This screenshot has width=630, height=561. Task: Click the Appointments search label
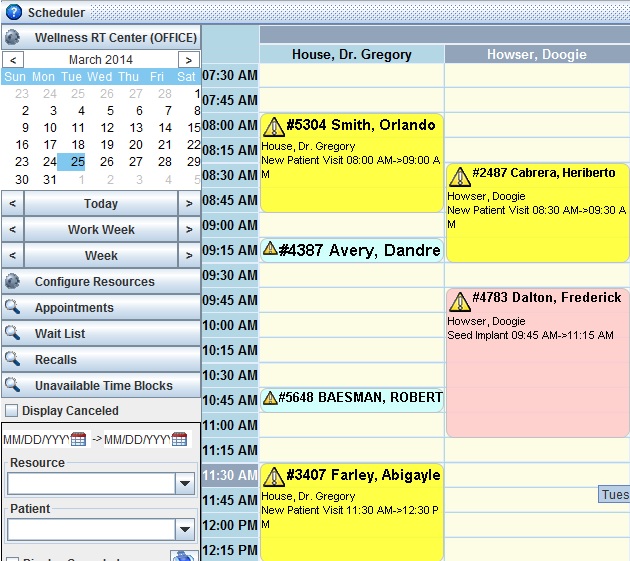coord(74,307)
